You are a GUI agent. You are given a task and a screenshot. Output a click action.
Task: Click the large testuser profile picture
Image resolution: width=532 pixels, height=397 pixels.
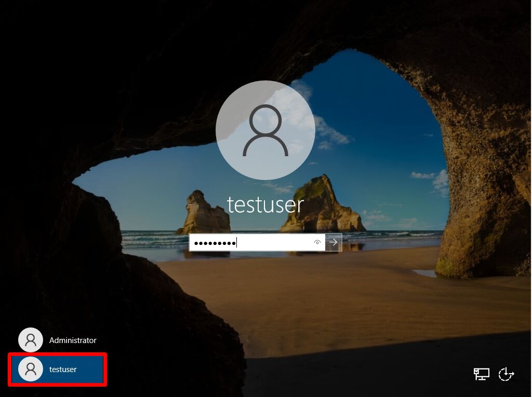coord(265,130)
